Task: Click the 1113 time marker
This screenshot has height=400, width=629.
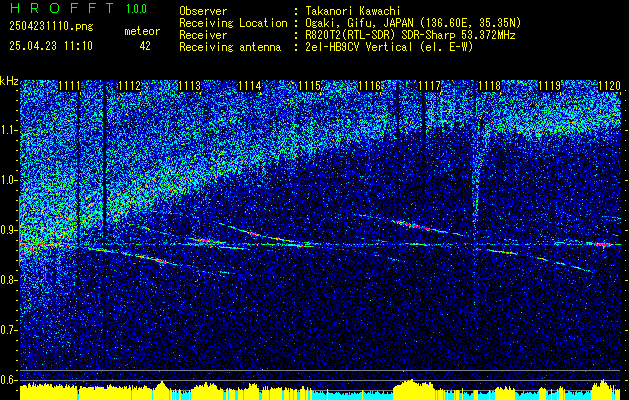Action: pos(189,86)
